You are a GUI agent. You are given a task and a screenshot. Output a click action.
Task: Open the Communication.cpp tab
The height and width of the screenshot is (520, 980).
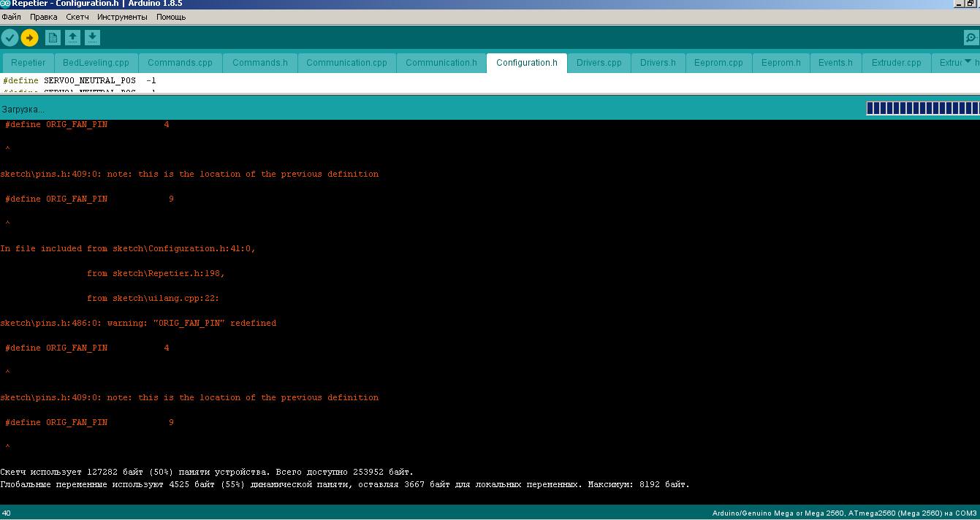click(346, 63)
